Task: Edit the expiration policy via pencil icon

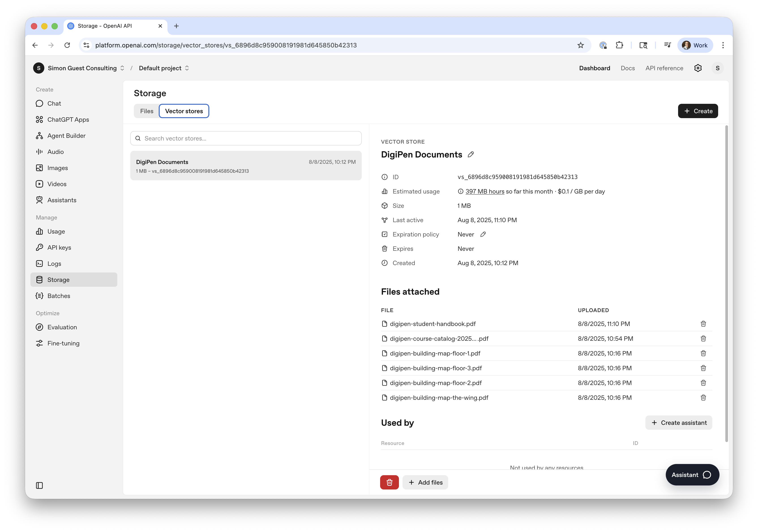Action: [483, 234]
